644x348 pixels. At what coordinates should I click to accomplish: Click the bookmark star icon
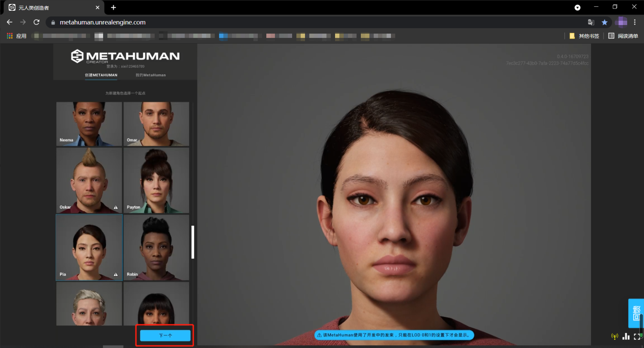605,22
